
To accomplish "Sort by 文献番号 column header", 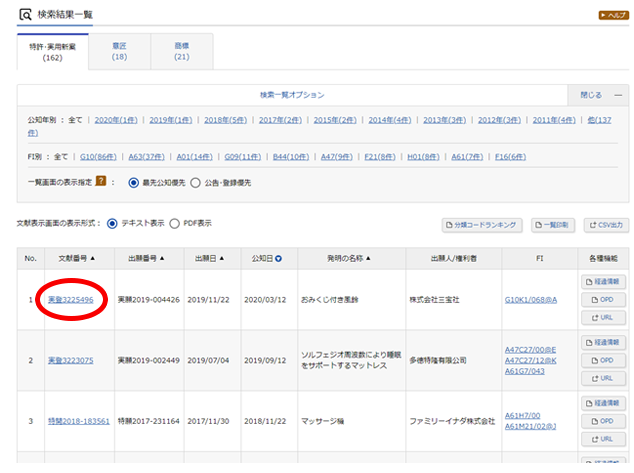I will pyautogui.click(x=77, y=258).
